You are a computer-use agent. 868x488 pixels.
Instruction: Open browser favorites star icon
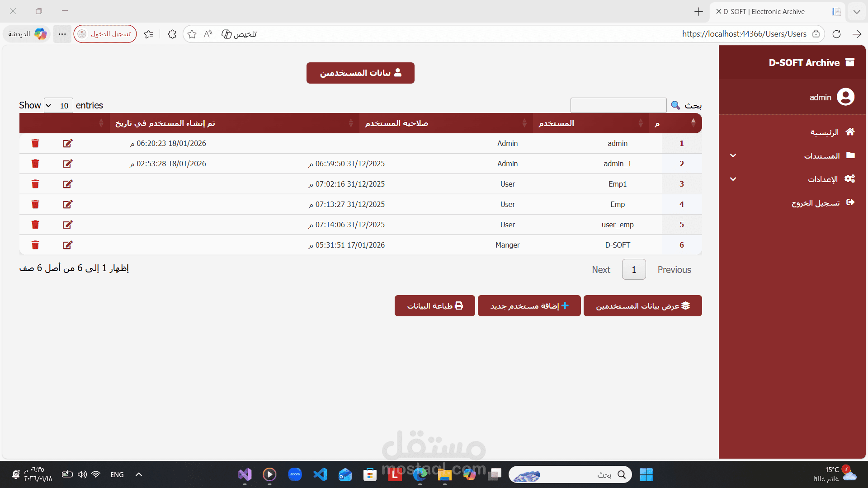[192, 34]
